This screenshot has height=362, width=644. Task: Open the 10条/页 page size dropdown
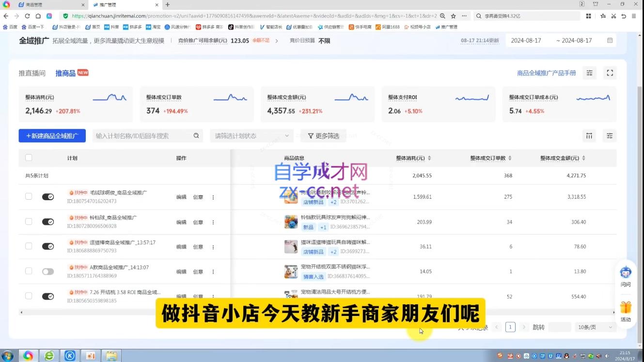[x=592, y=327]
